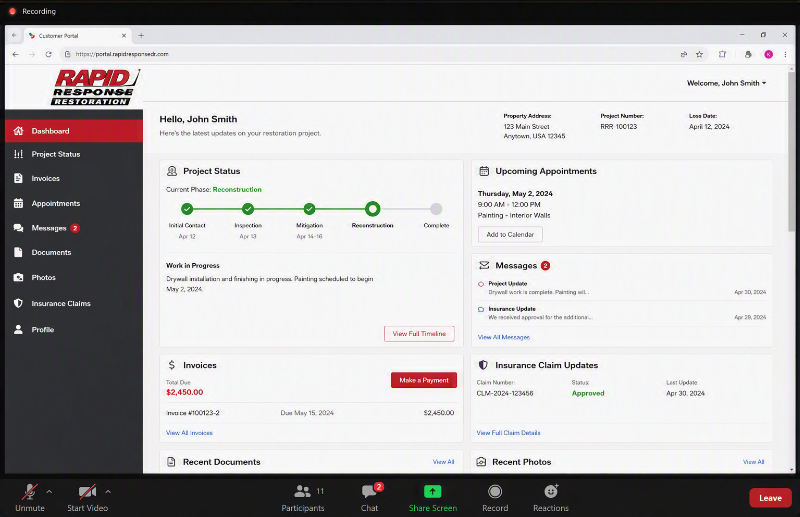Open the Project Update message
The height and width of the screenshot is (517, 800).
(622, 288)
